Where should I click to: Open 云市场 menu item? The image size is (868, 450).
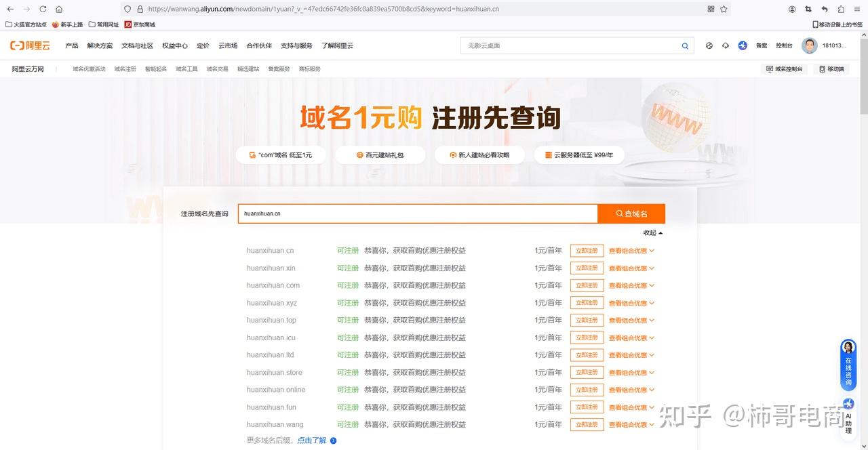[228, 45]
